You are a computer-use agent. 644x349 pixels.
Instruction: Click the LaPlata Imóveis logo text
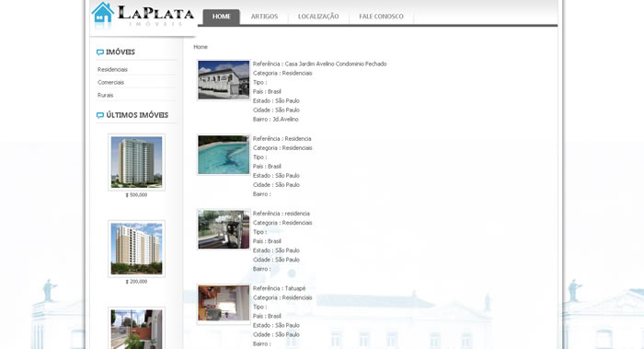(x=155, y=16)
